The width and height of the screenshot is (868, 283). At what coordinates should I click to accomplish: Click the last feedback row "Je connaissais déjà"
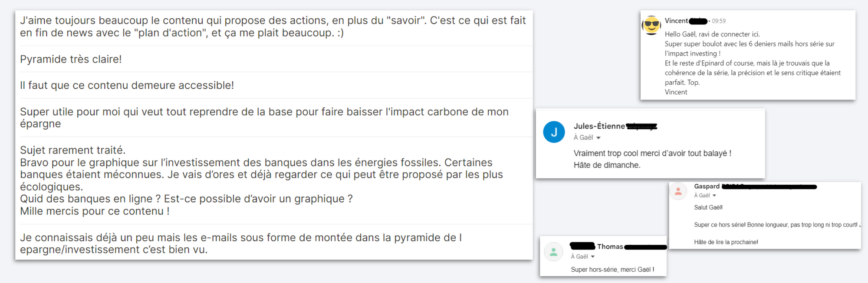[x=274, y=243]
